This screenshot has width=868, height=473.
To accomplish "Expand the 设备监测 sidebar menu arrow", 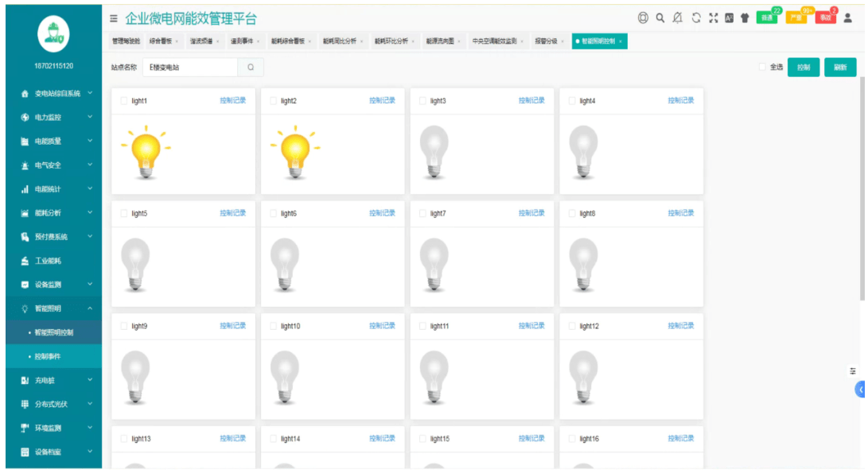I will [x=90, y=285].
